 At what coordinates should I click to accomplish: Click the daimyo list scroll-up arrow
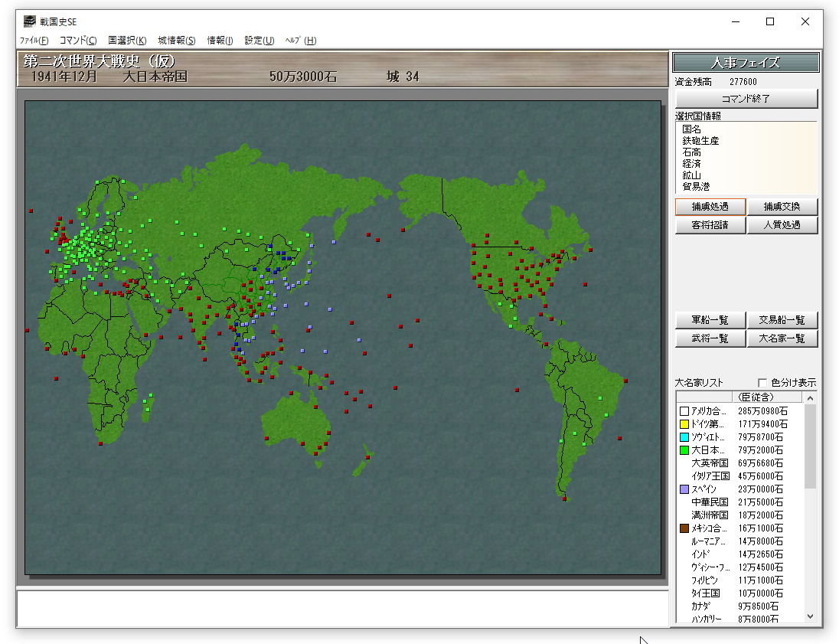click(811, 397)
